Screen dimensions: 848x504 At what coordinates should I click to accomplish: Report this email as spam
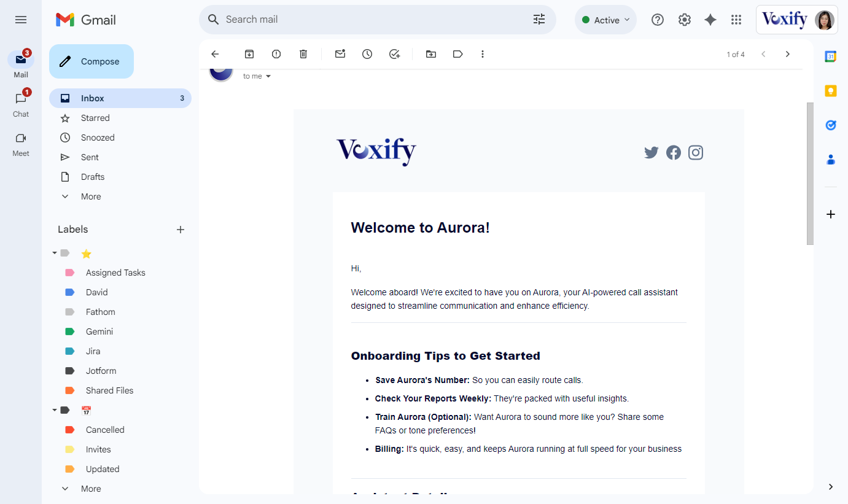(276, 54)
